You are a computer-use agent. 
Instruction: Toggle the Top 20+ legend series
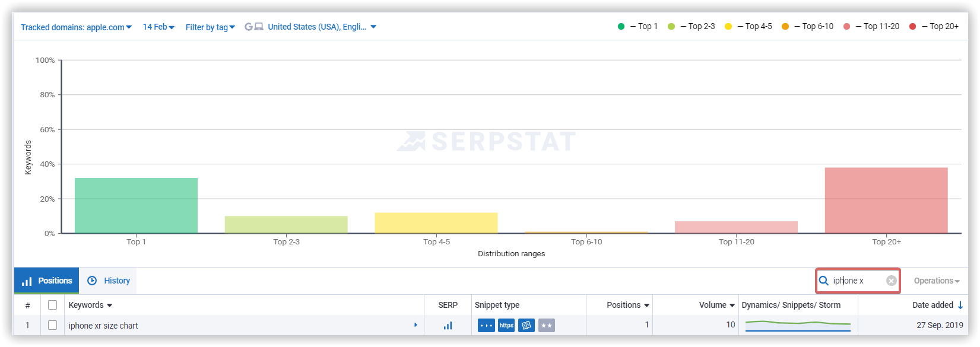(x=934, y=26)
